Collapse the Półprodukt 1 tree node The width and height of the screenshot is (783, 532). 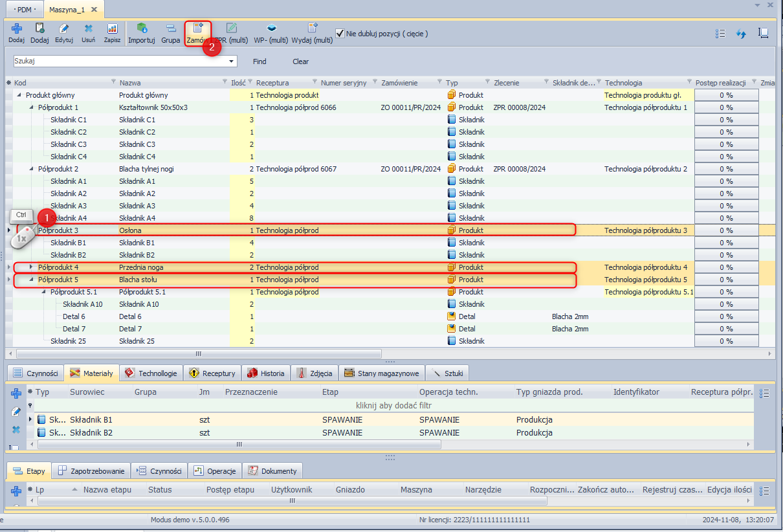tap(32, 107)
